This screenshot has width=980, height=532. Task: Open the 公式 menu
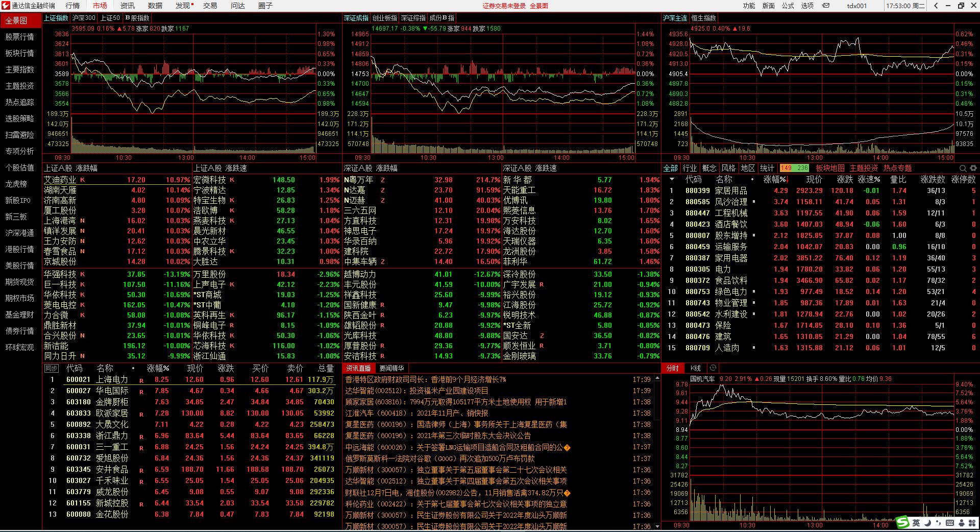(x=788, y=6)
